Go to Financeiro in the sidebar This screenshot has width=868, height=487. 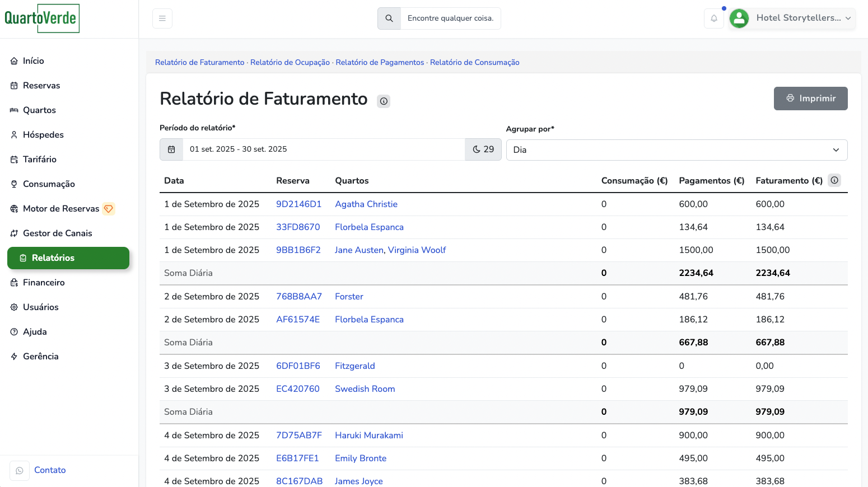click(44, 283)
